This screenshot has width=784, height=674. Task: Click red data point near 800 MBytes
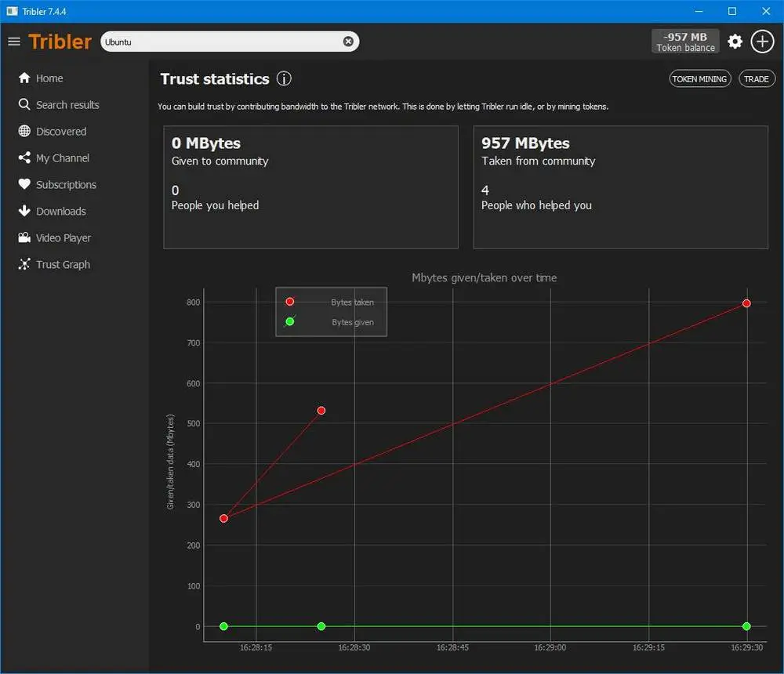coord(746,303)
